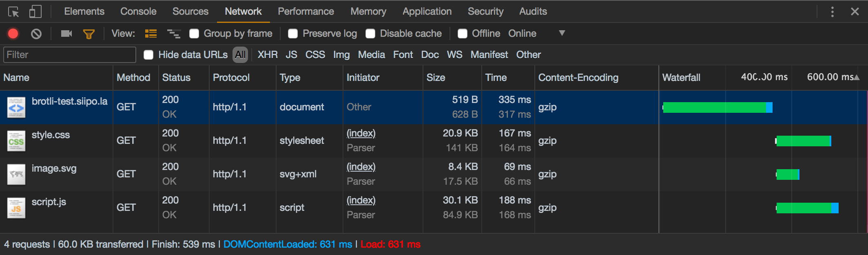Enable the Group by frame checkbox
The height and width of the screenshot is (255, 868).
(x=194, y=34)
